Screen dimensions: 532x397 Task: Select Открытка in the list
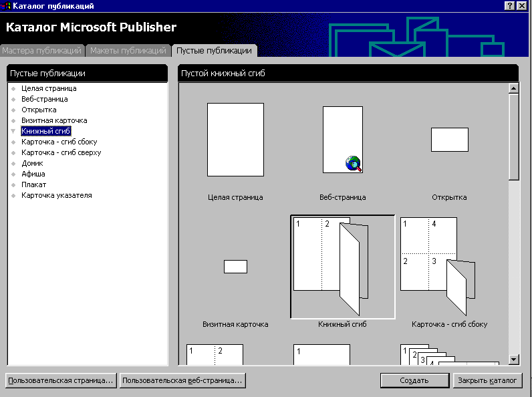(x=39, y=110)
